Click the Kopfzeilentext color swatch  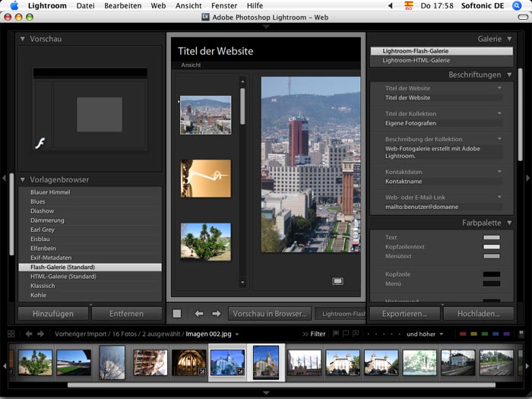tap(492, 247)
